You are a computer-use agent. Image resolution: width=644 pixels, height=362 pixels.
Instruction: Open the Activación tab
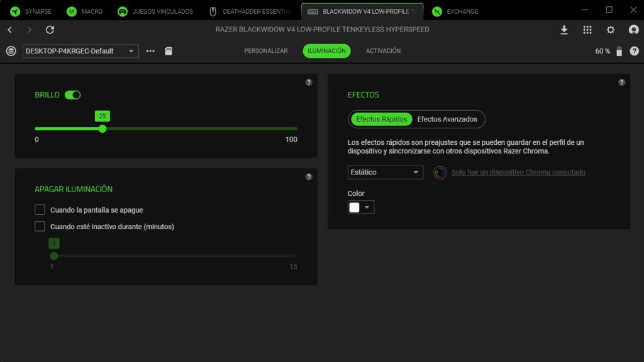(383, 51)
